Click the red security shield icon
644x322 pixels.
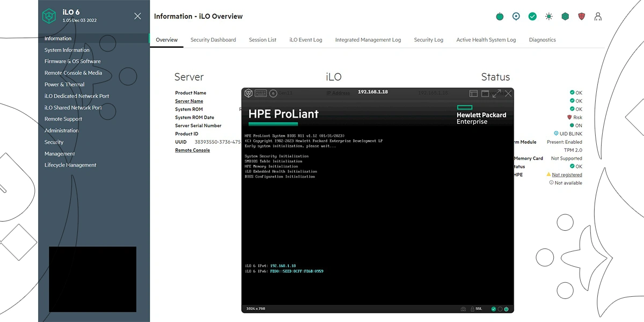(582, 17)
